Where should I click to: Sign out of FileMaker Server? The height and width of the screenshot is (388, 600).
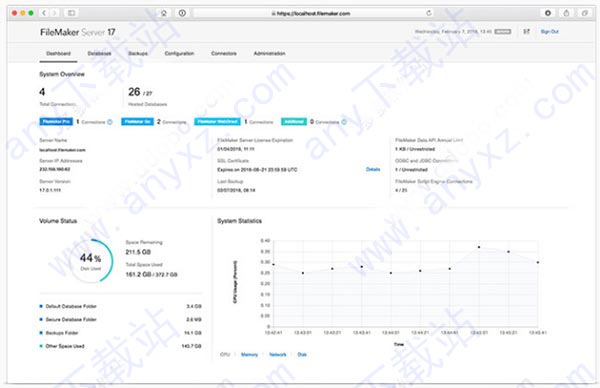[x=549, y=31]
